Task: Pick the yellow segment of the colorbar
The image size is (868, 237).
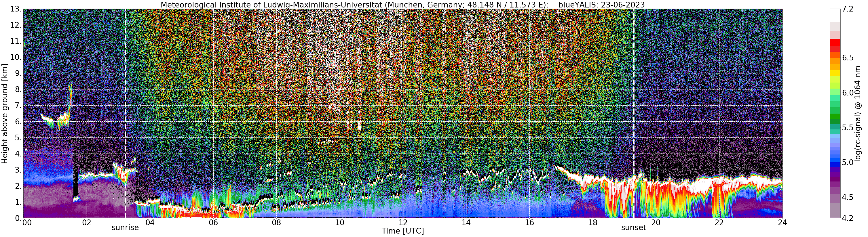Action: coord(835,73)
